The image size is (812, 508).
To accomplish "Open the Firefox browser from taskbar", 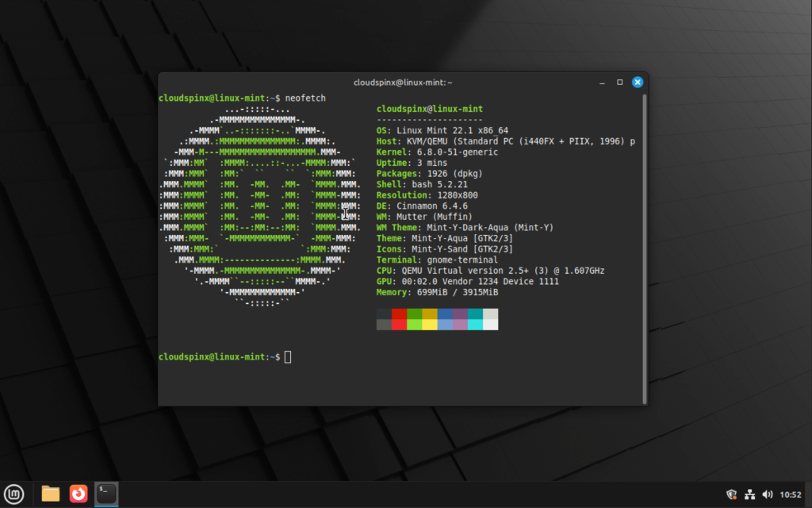I will (79, 494).
